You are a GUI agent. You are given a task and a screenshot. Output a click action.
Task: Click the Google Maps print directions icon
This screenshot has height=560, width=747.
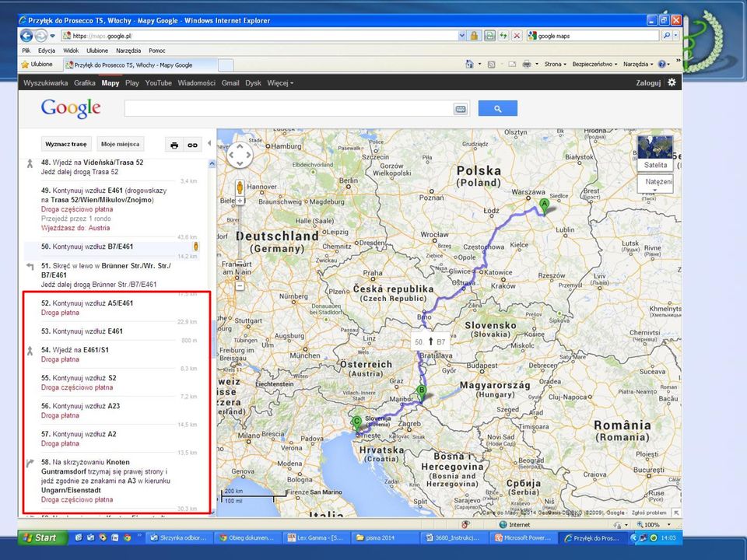(x=174, y=145)
